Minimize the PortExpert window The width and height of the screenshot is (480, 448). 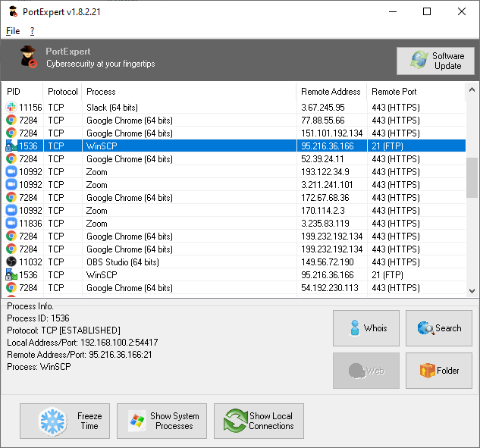pyautogui.click(x=393, y=11)
